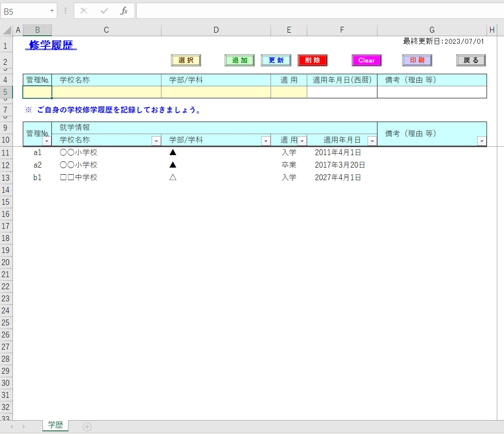Screen dimensions: 504x434
Task: Select column G header
Action: [x=432, y=30]
